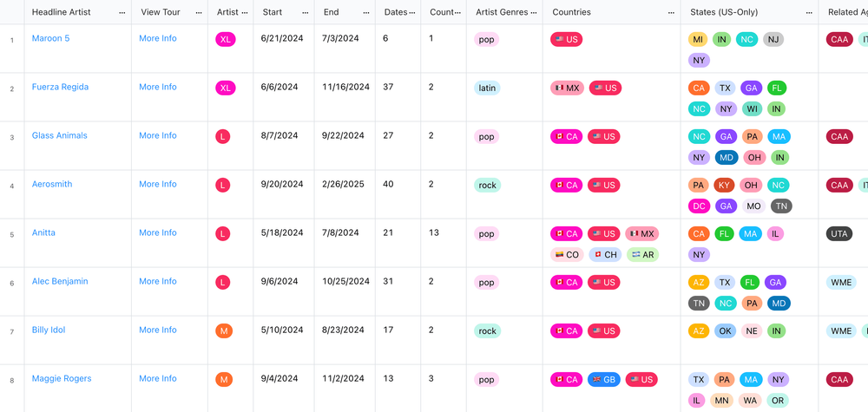Click More Info for Maroon 5
The height and width of the screenshot is (412, 868).
click(158, 38)
